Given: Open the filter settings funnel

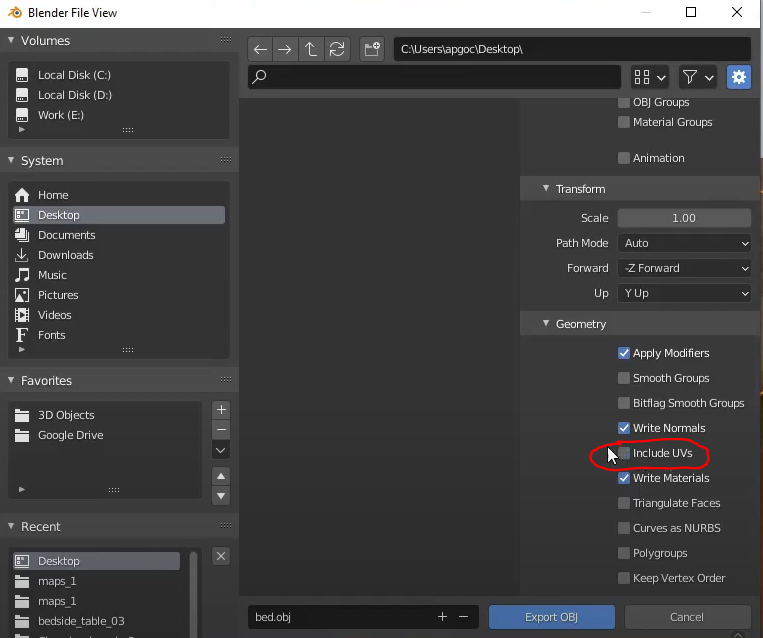Looking at the screenshot, I should point(698,77).
